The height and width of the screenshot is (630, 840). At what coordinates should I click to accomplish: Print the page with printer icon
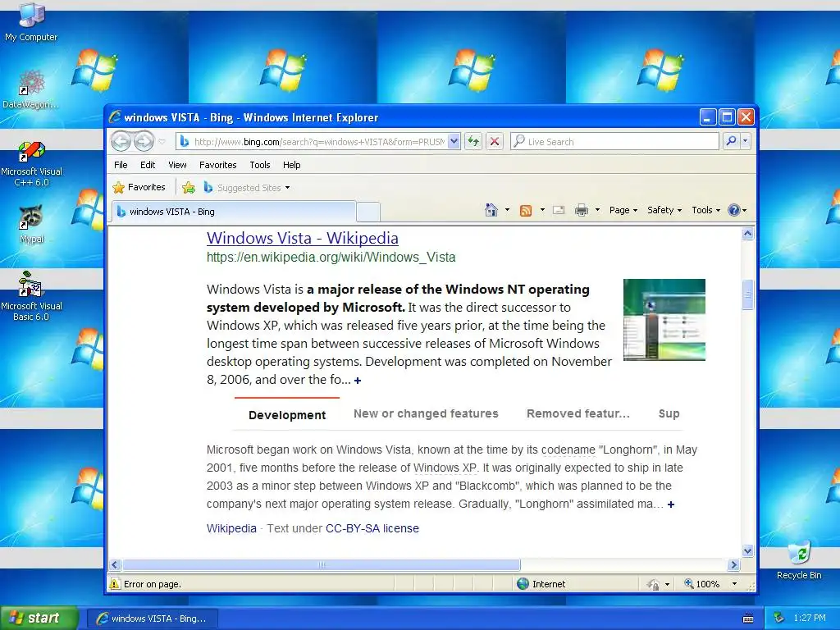point(582,210)
